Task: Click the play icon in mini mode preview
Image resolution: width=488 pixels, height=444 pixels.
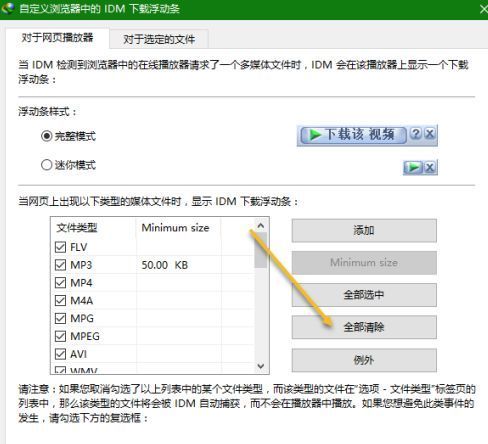Action: click(413, 167)
